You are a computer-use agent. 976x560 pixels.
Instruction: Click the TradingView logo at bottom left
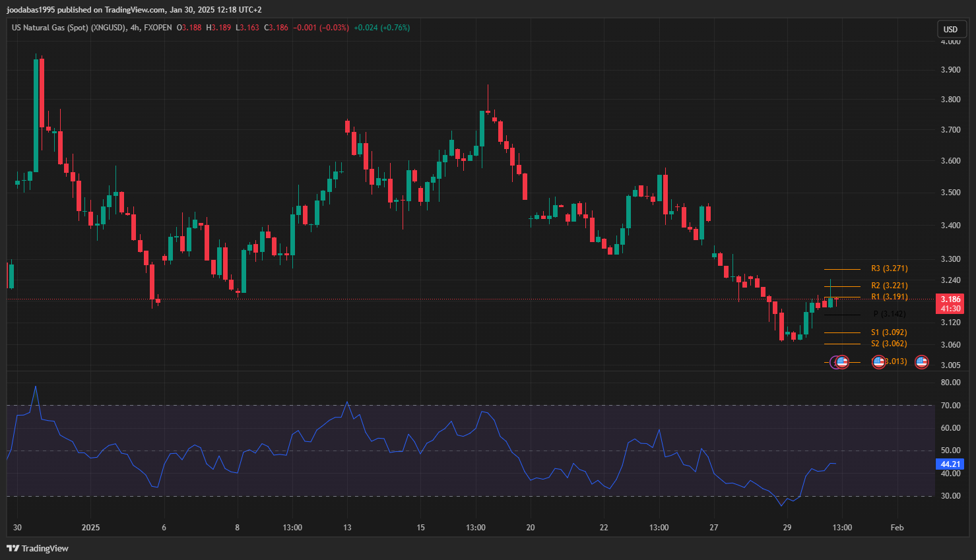click(x=38, y=548)
